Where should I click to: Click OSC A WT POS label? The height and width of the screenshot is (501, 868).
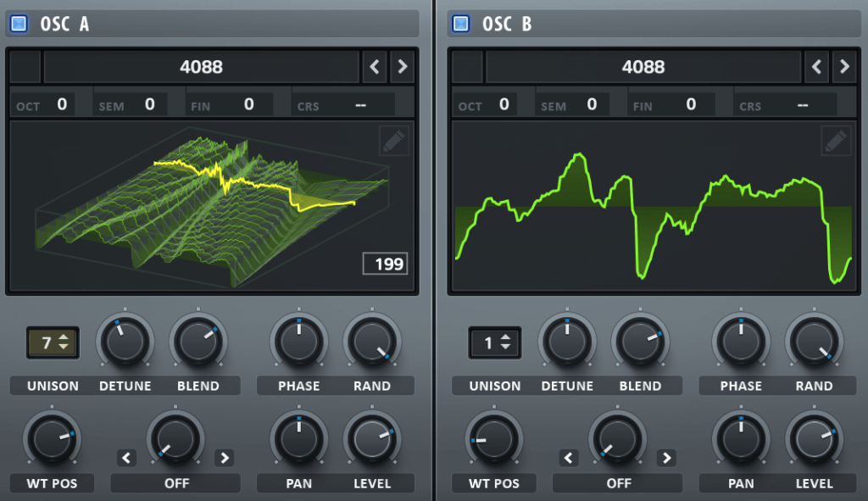click(52, 483)
